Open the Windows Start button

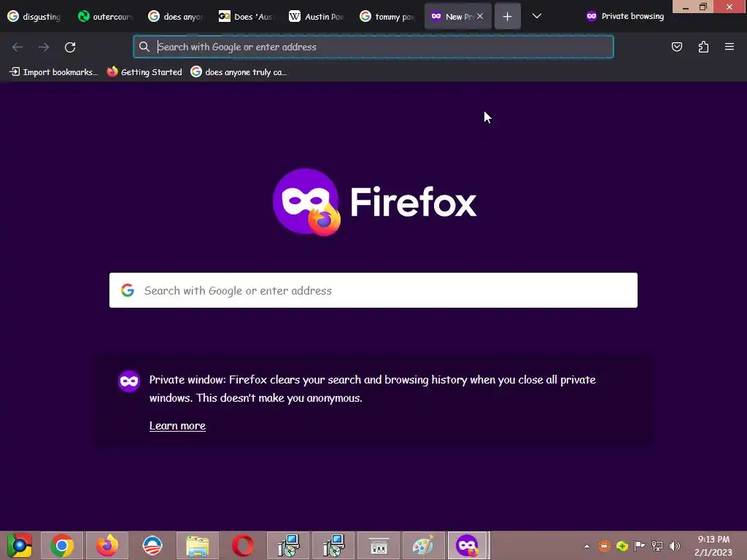click(x=20, y=545)
